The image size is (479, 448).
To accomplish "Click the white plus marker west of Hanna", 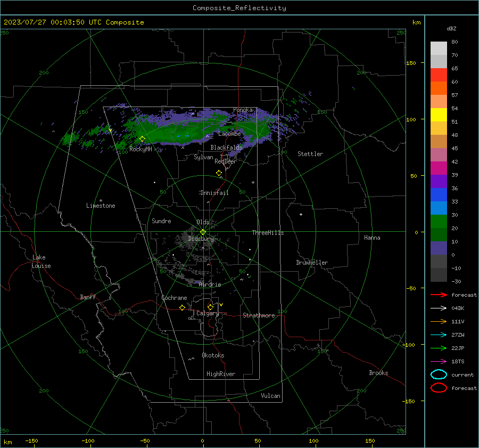I will pyautogui.click(x=301, y=214).
